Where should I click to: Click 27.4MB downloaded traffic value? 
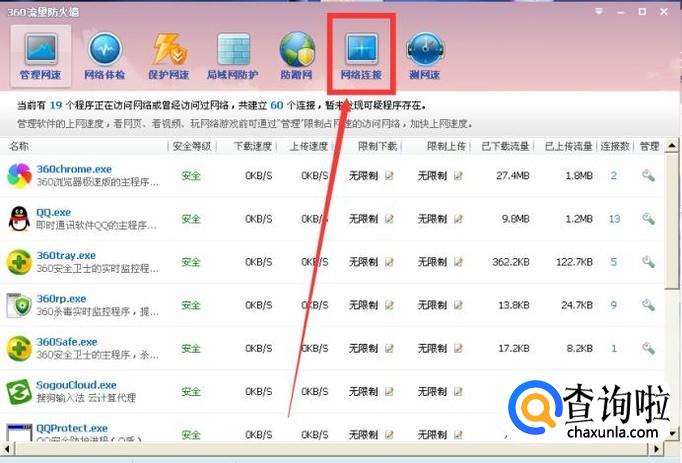pyautogui.click(x=512, y=176)
